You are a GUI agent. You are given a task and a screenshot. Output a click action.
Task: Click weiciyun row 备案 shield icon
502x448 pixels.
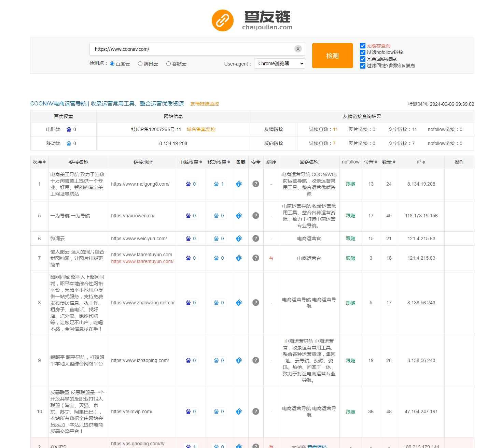click(239, 239)
